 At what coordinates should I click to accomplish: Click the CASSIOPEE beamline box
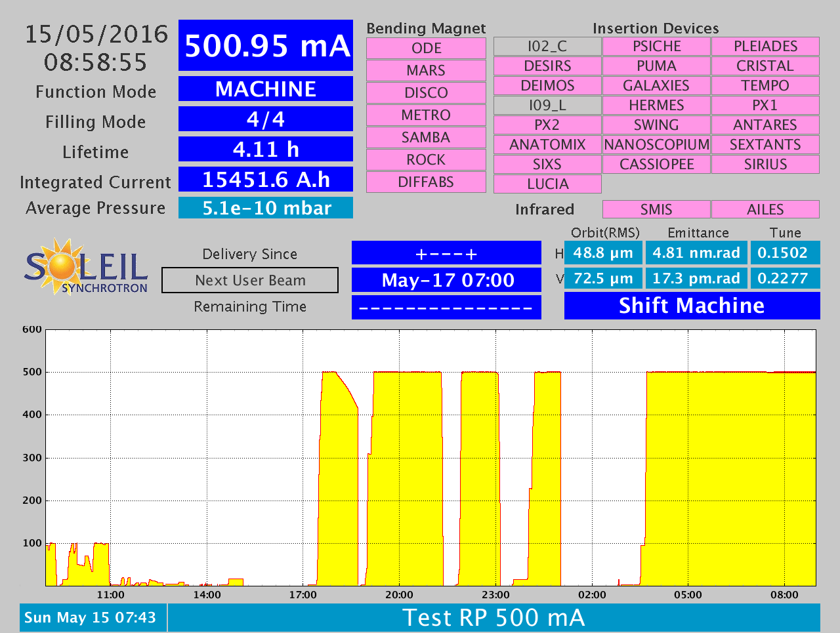pyautogui.click(x=656, y=164)
